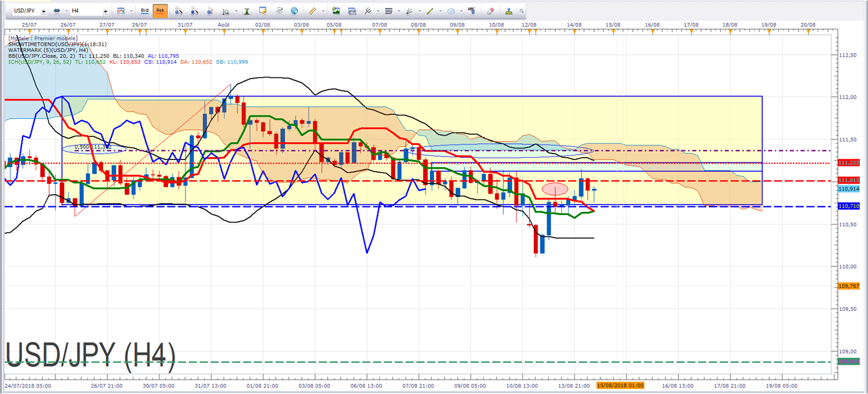Select the green trend line tool
The width and height of the screenshot is (868, 394).
coord(430,11)
